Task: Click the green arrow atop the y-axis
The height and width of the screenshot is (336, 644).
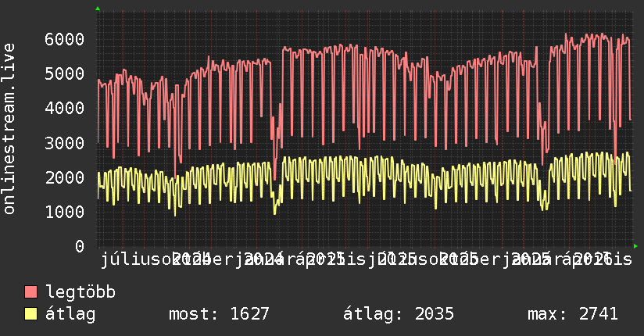Action: click(x=98, y=9)
